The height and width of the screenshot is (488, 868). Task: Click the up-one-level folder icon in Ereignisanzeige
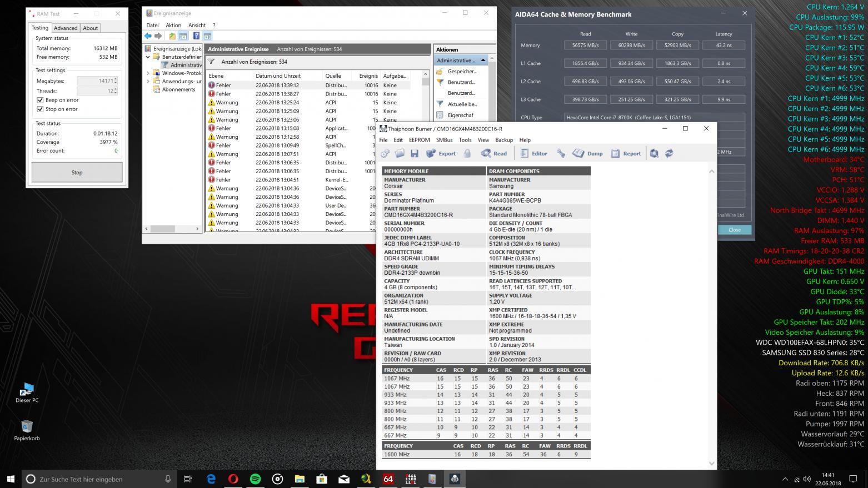pos(172,36)
